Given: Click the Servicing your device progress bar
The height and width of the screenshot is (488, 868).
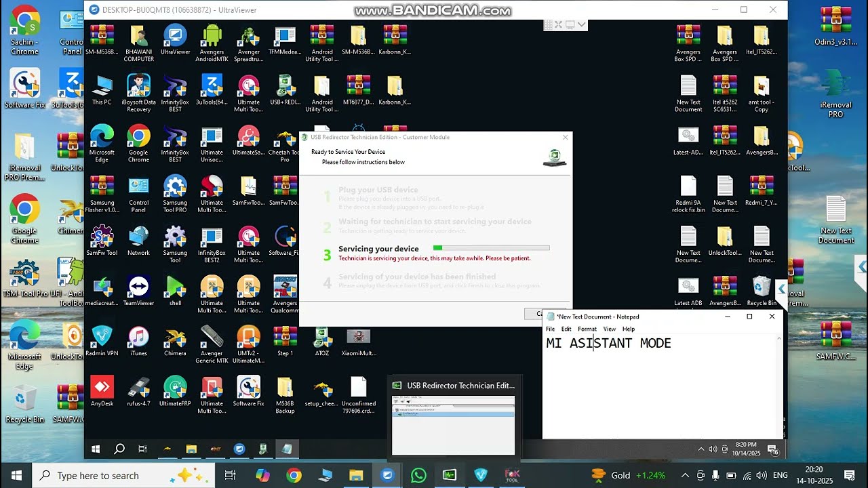Looking at the screenshot, I should point(491,248).
